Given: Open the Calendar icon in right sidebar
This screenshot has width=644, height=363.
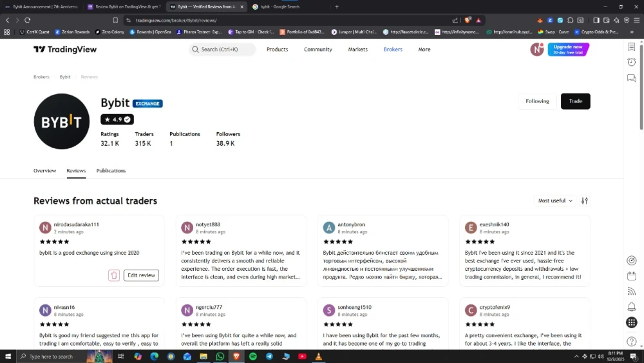Looking at the screenshot, I should click(632, 276).
